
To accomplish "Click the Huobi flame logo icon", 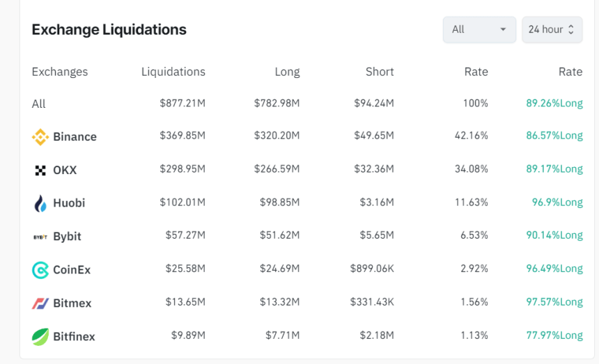I will point(40,203).
